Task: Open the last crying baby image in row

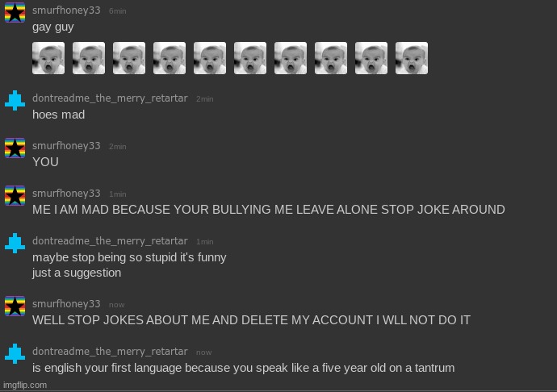Action: coord(412,58)
